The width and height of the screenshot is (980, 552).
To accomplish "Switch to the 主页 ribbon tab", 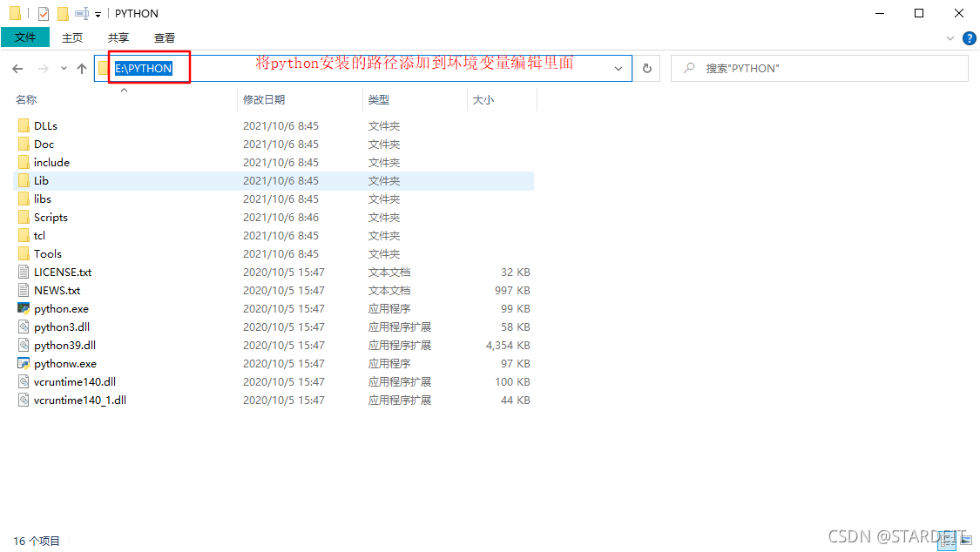I will (x=72, y=38).
